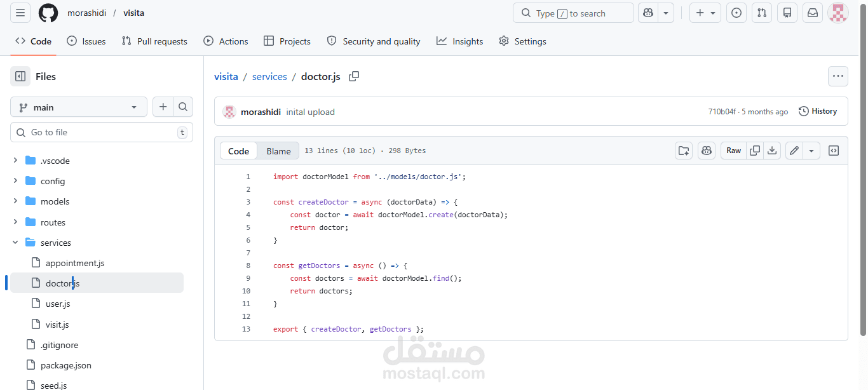868x390 pixels.
Task: Open user.js in file tree
Action: coord(58,304)
